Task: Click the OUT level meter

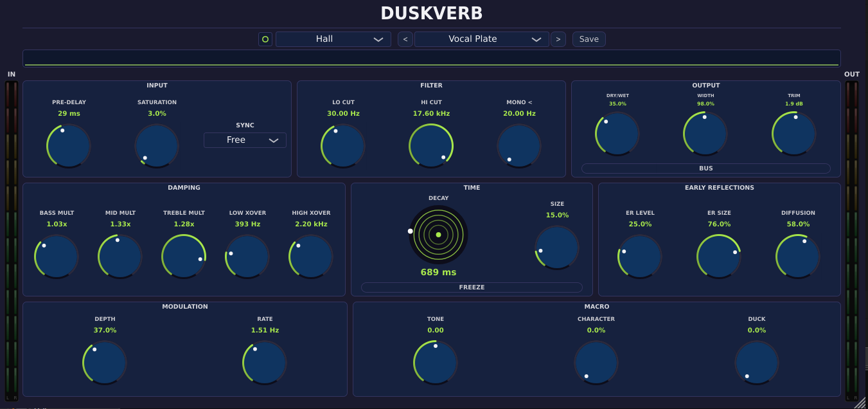Action: [852, 241]
